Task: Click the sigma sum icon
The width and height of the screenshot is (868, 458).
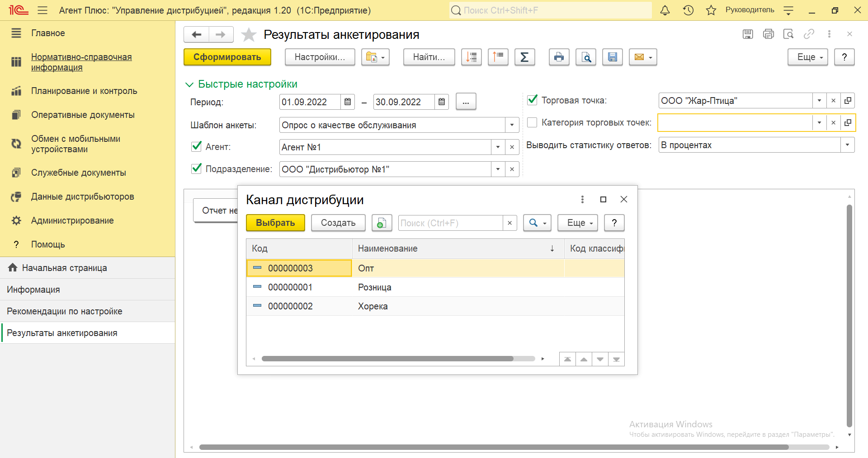Action: [x=524, y=57]
